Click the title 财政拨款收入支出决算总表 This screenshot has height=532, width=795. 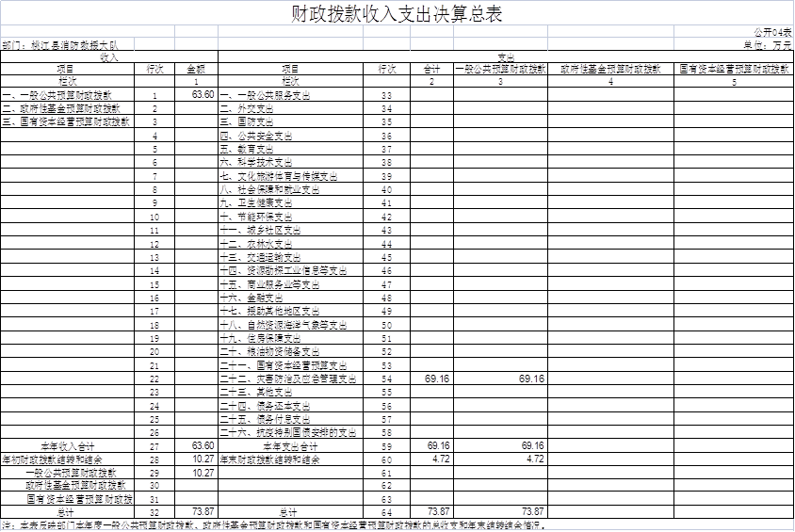coord(397,13)
